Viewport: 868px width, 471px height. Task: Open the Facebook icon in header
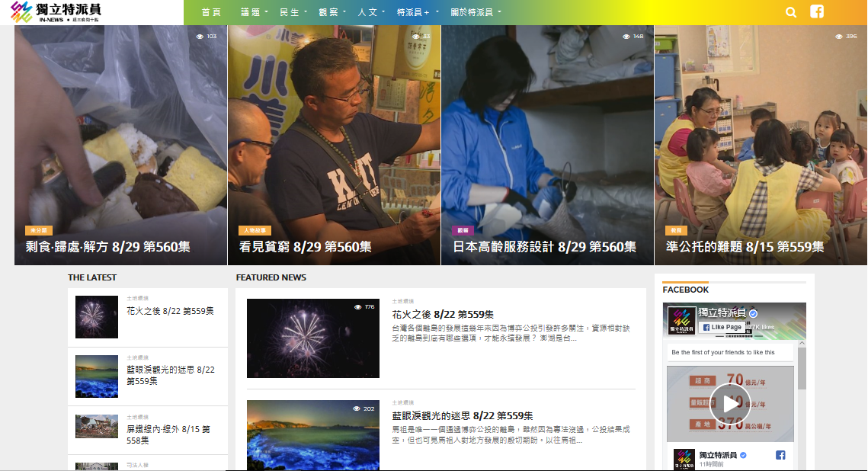(x=817, y=11)
